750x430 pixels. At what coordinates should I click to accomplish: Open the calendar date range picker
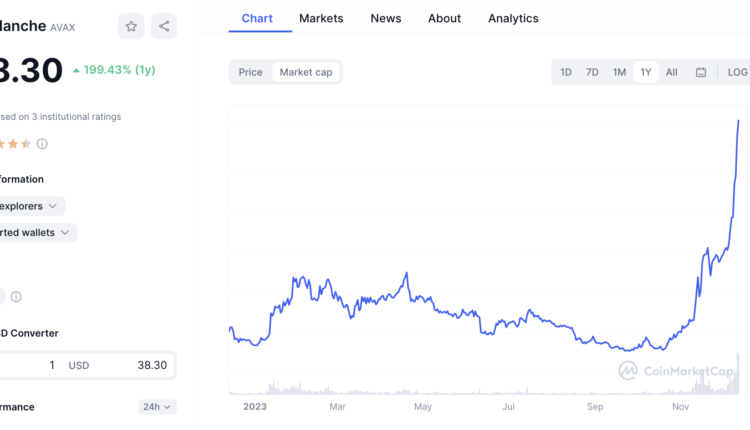[x=701, y=72]
